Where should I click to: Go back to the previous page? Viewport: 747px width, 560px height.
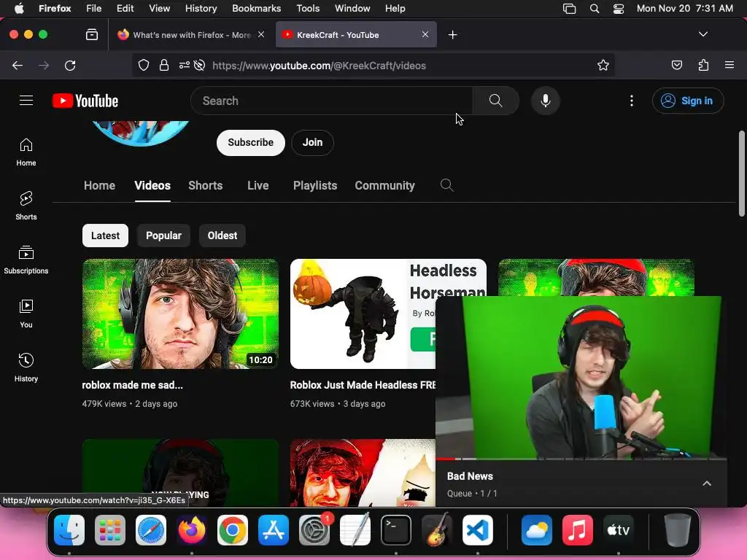pos(18,65)
